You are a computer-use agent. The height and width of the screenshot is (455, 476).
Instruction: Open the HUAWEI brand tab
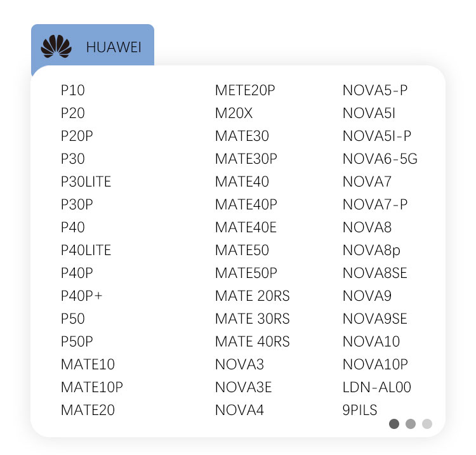click(113, 48)
